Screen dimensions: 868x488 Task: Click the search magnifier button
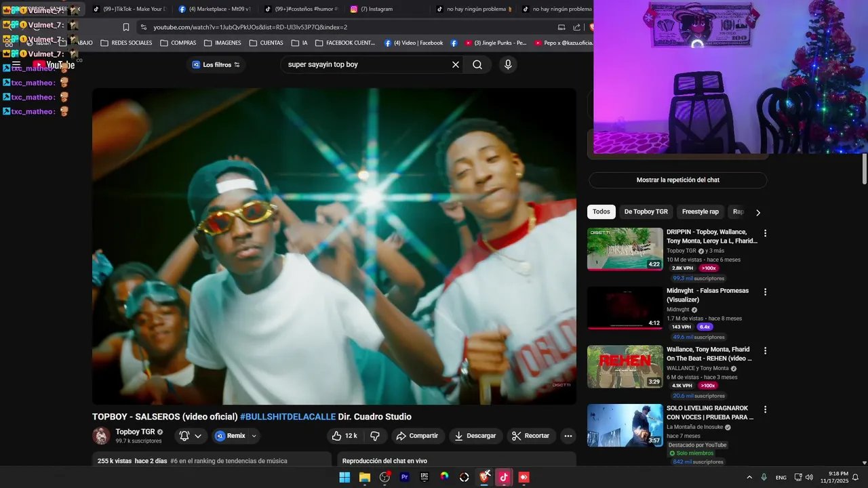pyautogui.click(x=477, y=64)
